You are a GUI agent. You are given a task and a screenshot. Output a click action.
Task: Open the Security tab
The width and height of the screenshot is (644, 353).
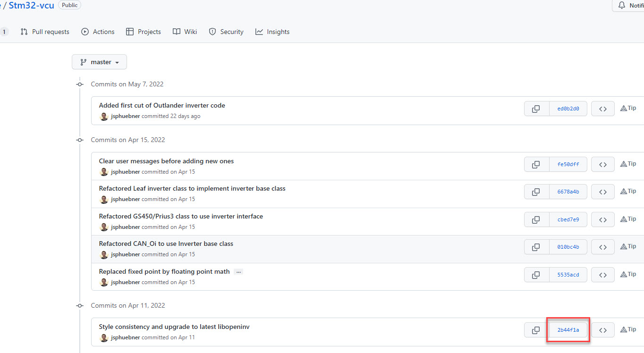click(226, 32)
